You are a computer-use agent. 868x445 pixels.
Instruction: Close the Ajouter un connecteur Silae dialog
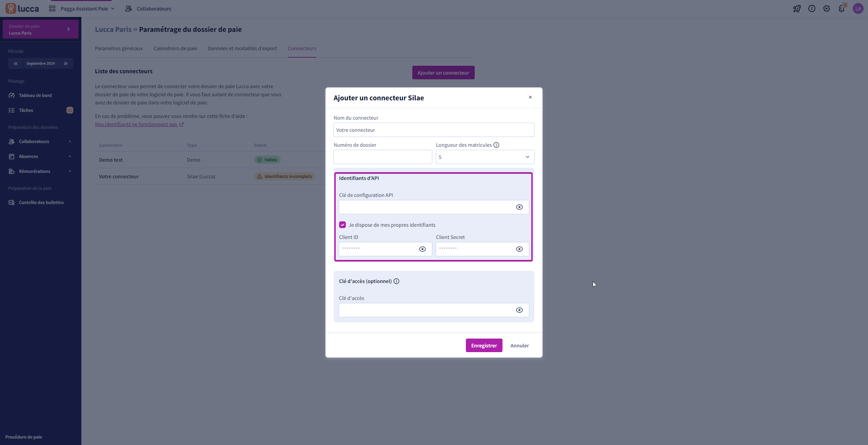point(530,97)
